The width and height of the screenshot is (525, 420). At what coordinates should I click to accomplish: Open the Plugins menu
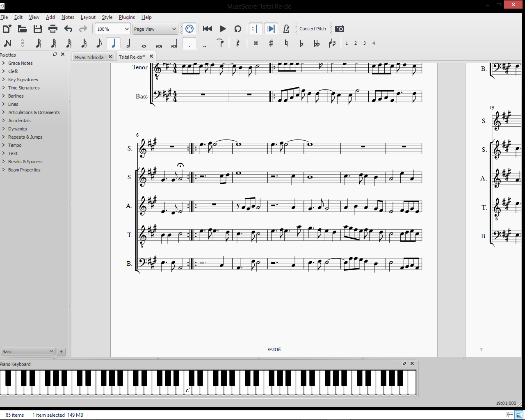[x=127, y=17]
